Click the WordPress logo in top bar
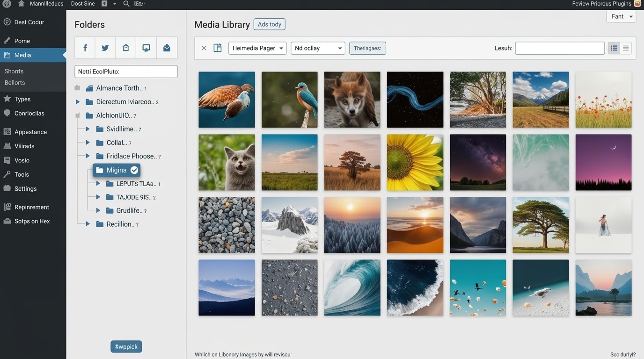644x359 pixels. (7, 4)
